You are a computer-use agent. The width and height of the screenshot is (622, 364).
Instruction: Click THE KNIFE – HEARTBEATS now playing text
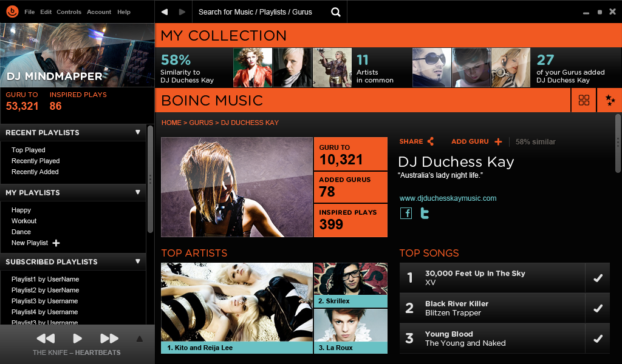point(77,352)
